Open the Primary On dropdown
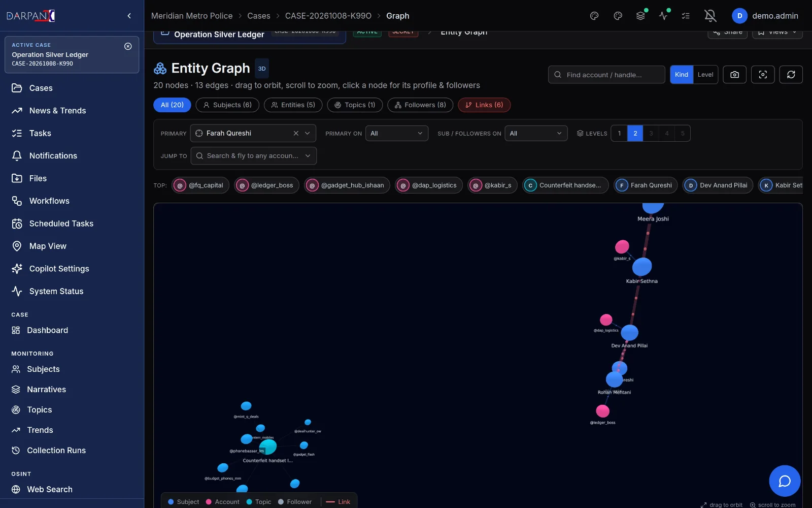Screen dimensions: 812x508 pyautogui.click(x=397, y=133)
